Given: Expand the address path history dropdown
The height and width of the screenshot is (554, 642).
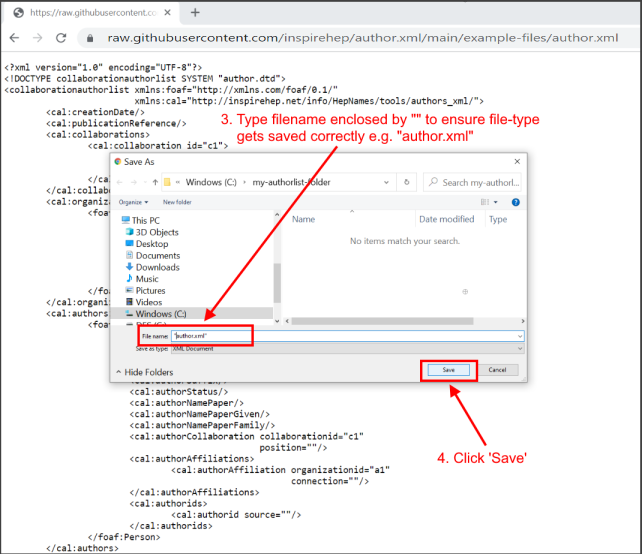Looking at the screenshot, I should [x=386, y=182].
